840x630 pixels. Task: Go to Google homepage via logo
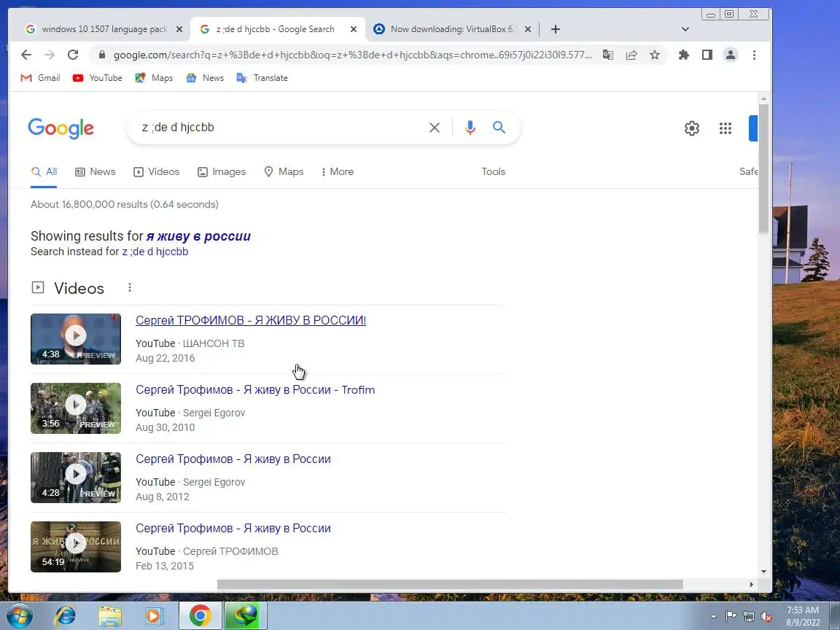pos(61,128)
